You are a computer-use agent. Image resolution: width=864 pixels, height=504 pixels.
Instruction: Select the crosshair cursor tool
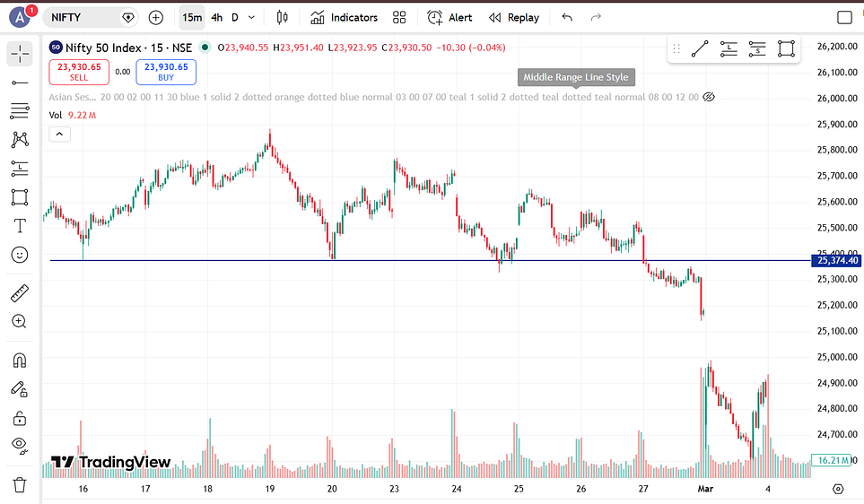20,54
